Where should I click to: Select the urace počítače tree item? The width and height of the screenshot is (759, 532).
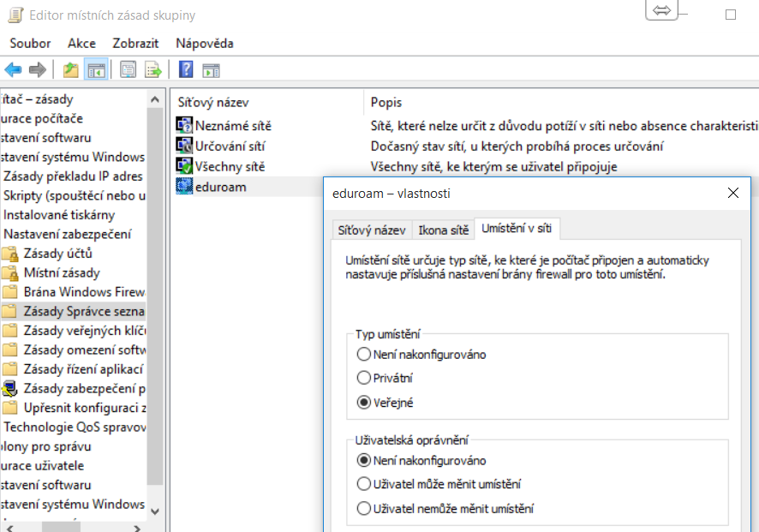pos(42,118)
